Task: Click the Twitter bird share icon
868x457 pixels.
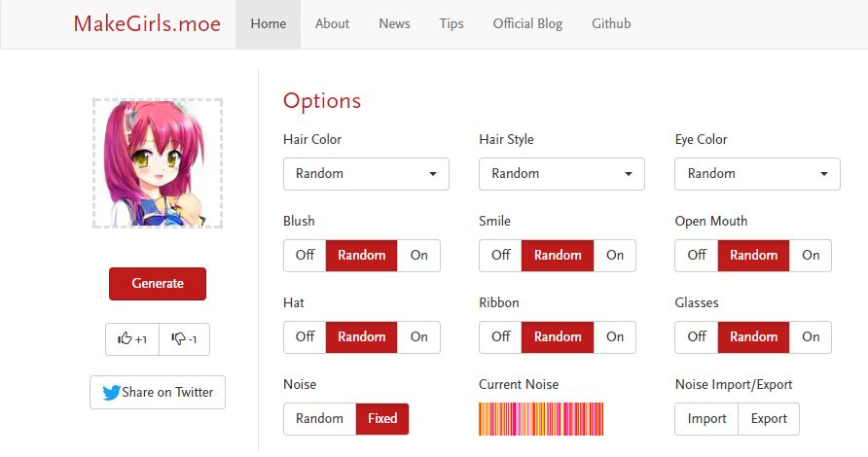Action: pyautogui.click(x=111, y=393)
